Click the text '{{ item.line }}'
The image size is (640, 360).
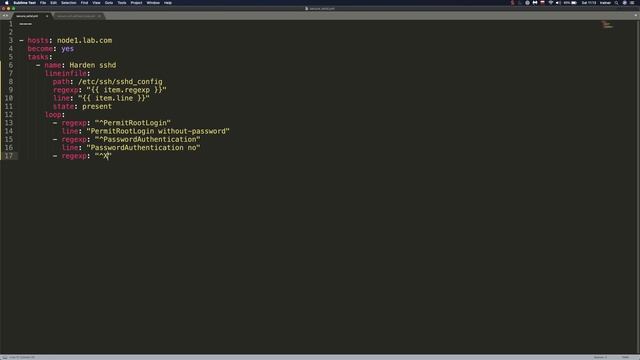point(114,98)
